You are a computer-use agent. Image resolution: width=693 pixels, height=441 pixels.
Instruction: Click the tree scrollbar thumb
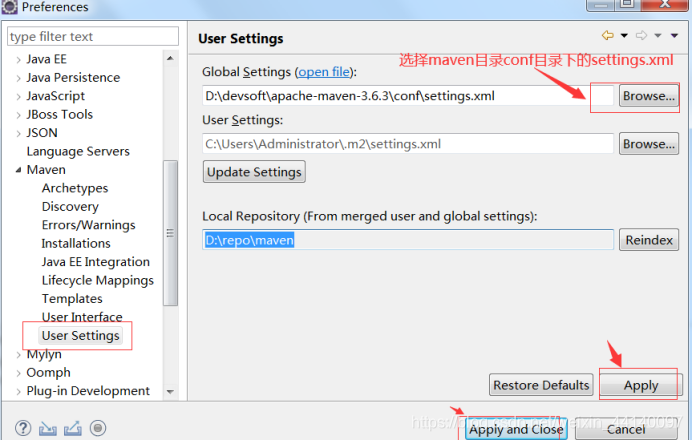click(170, 233)
